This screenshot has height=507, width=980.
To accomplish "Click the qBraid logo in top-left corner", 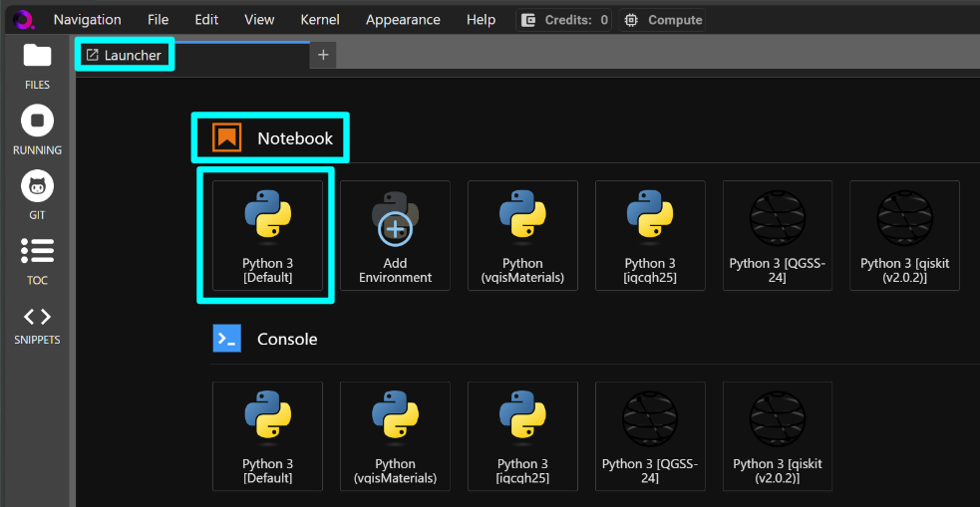I will click(24, 20).
